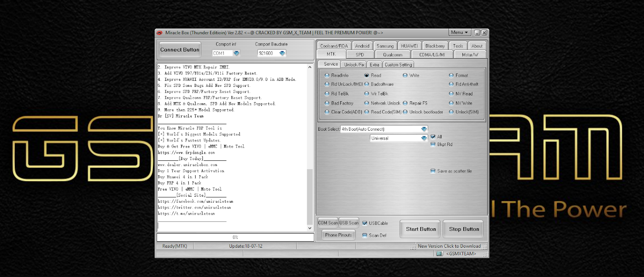Click the USB Scan button
Screen dimensions: 644x277
(x=349, y=223)
